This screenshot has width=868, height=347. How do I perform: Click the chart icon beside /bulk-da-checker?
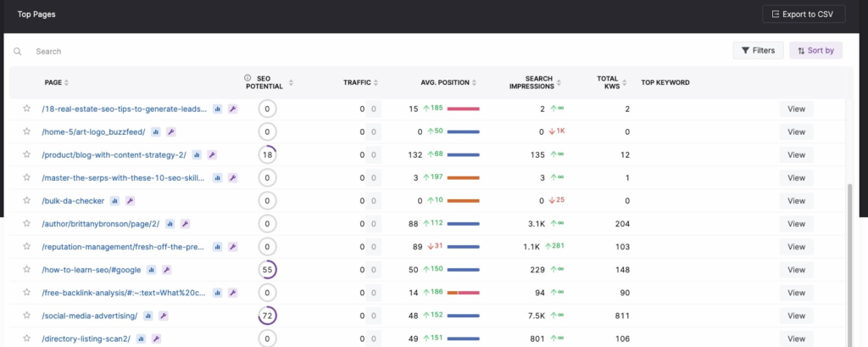tap(115, 201)
